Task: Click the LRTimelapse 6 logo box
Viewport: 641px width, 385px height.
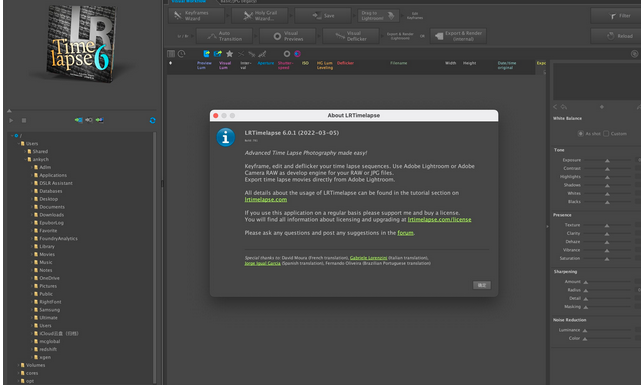Action: pyautogui.click(x=81, y=43)
